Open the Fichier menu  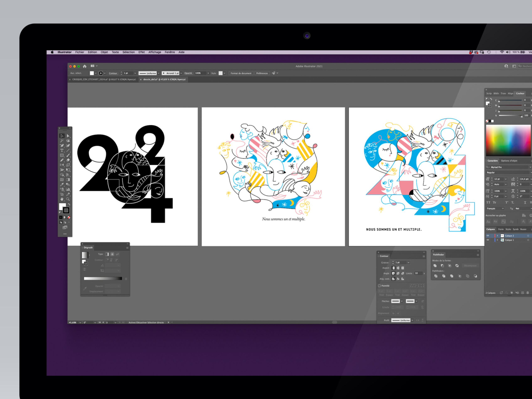80,52
